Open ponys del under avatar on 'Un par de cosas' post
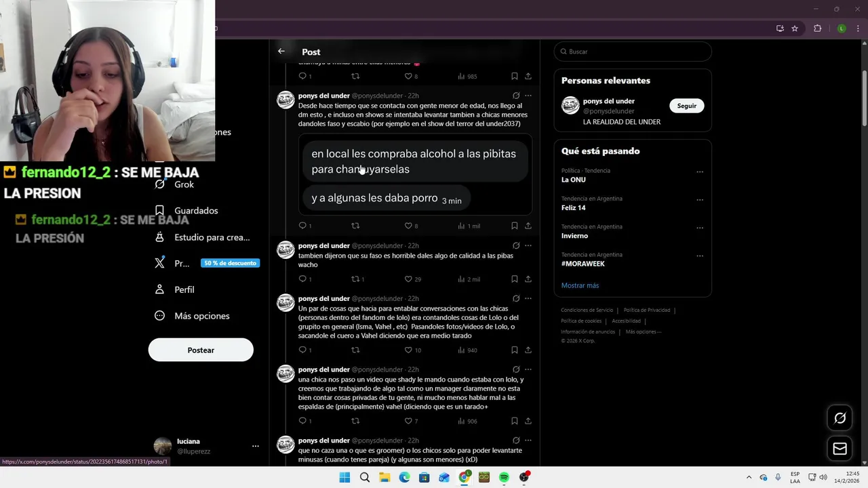 coord(285,303)
